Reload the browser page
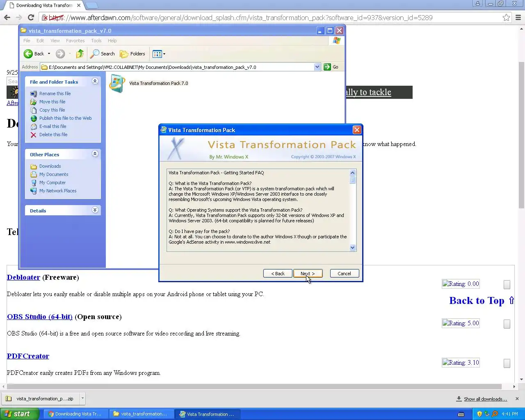Viewport: 525px width, 420px height. [x=31, y=17]
